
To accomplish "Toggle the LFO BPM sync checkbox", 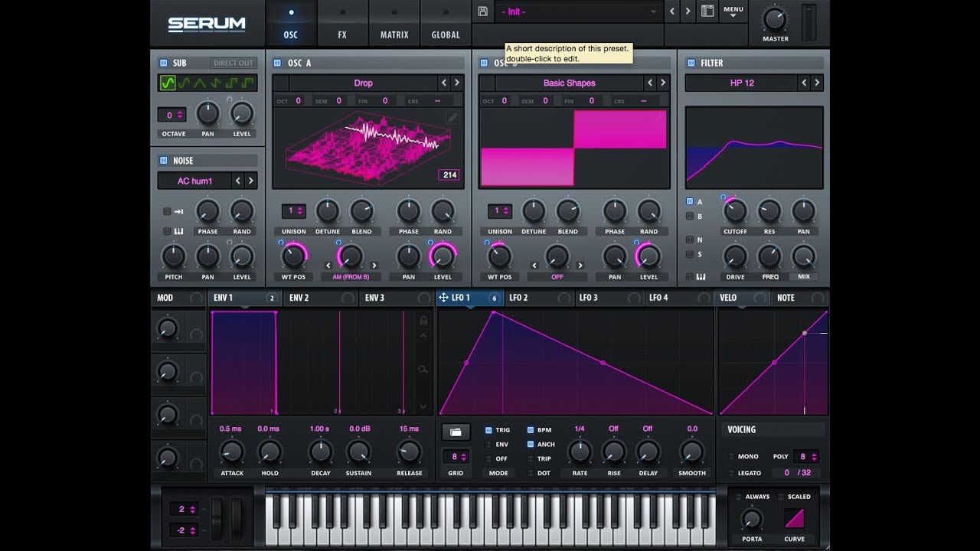I will (531, 430).
